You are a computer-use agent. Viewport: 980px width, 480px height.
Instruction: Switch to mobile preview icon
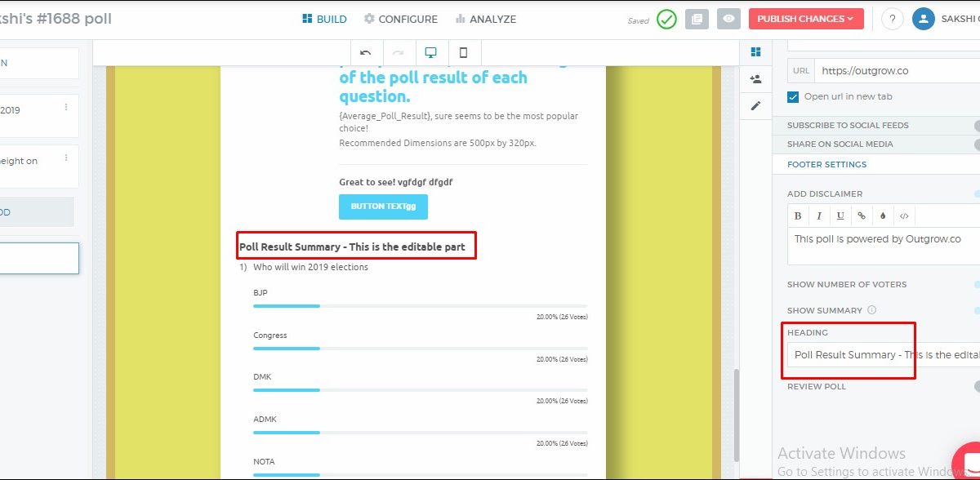(x=463, y=53)
